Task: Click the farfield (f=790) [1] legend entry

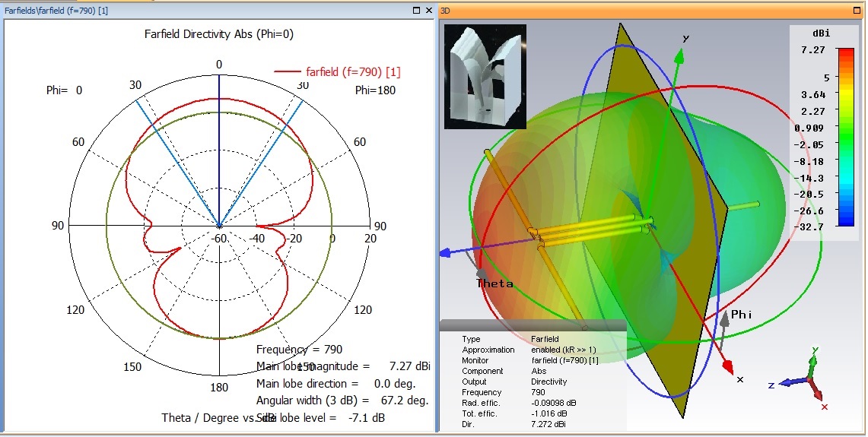Action: point(338,71)
